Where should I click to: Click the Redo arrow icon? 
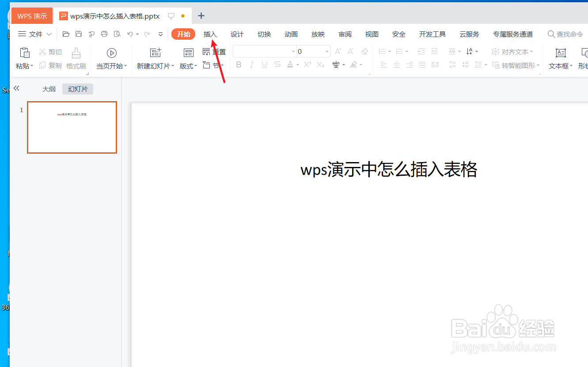click(147, 34)
